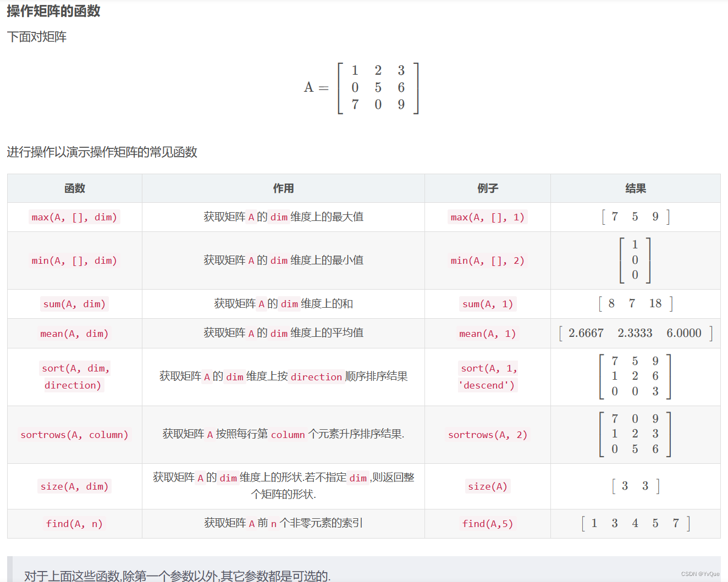
Task: Click the '作用' column header
Action: pos(283,189)
